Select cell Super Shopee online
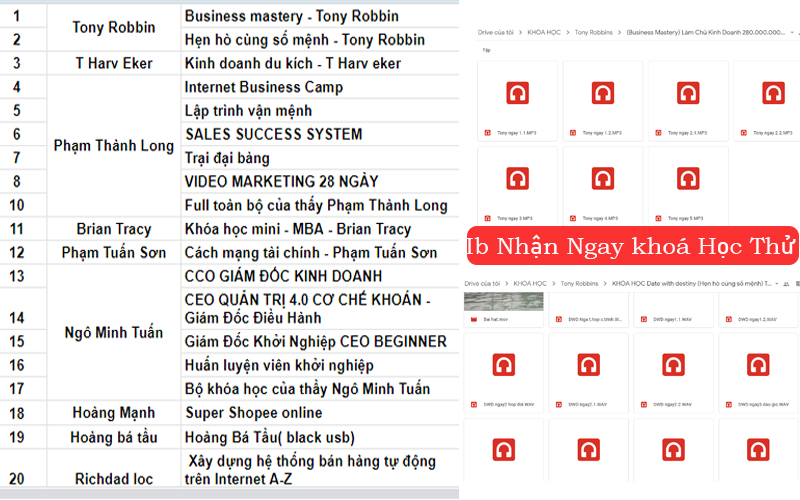This screenshot has width=800, height=500. pos(320,413)
